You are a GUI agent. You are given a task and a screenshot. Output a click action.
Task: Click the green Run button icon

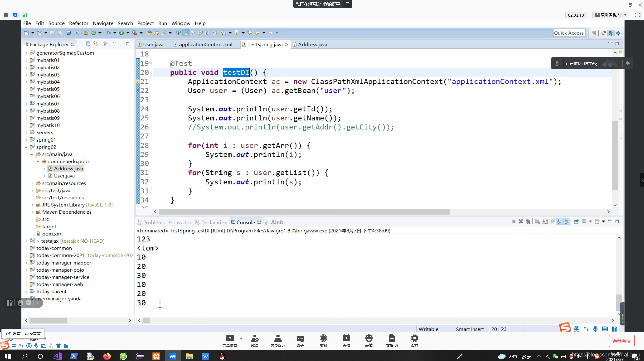coord(121,33)
